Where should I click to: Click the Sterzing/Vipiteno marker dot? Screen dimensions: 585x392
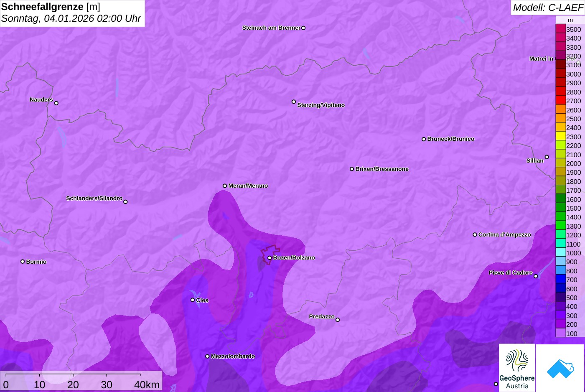[294, 102]
